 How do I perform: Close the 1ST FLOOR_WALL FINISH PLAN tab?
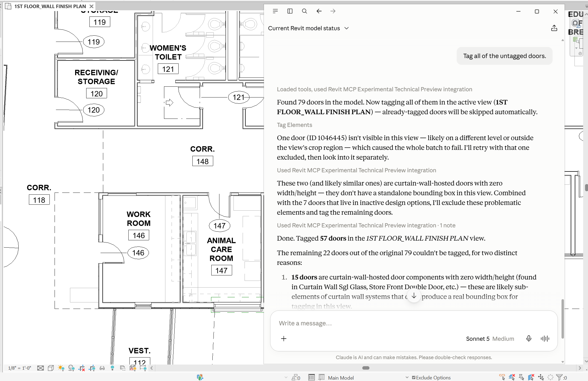click(91, 6)
